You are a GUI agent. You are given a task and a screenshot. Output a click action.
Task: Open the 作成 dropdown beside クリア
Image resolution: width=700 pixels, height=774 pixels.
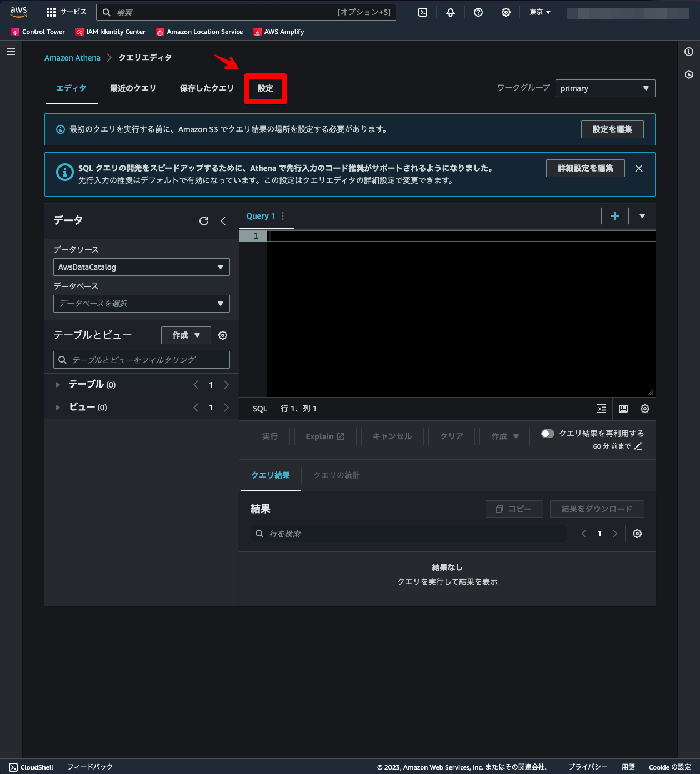click(505, 436)
